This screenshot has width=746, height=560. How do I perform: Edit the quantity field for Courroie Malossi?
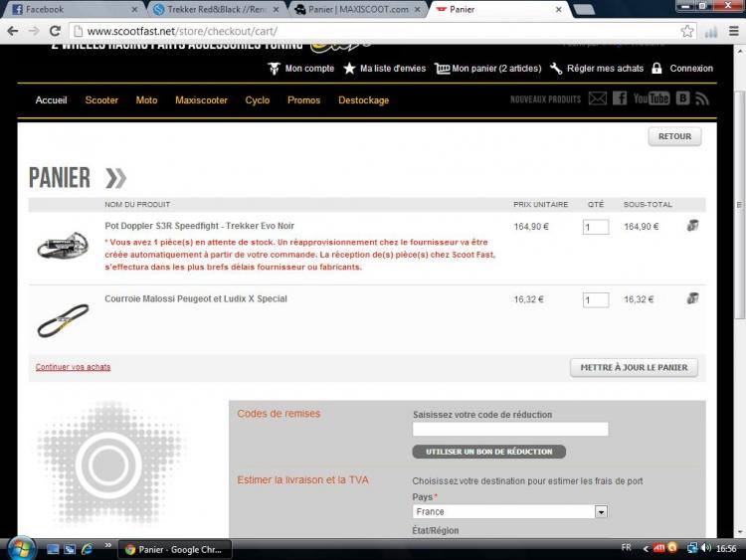[596, 299]
